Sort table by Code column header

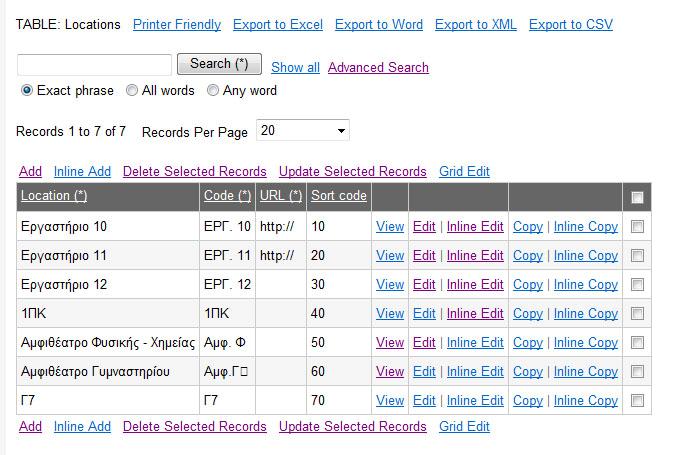pyautogui.click(x=227, y=195)
